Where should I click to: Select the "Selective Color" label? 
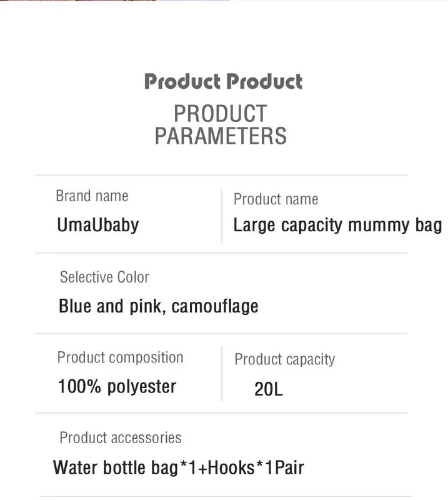click(x=104, y=277)
